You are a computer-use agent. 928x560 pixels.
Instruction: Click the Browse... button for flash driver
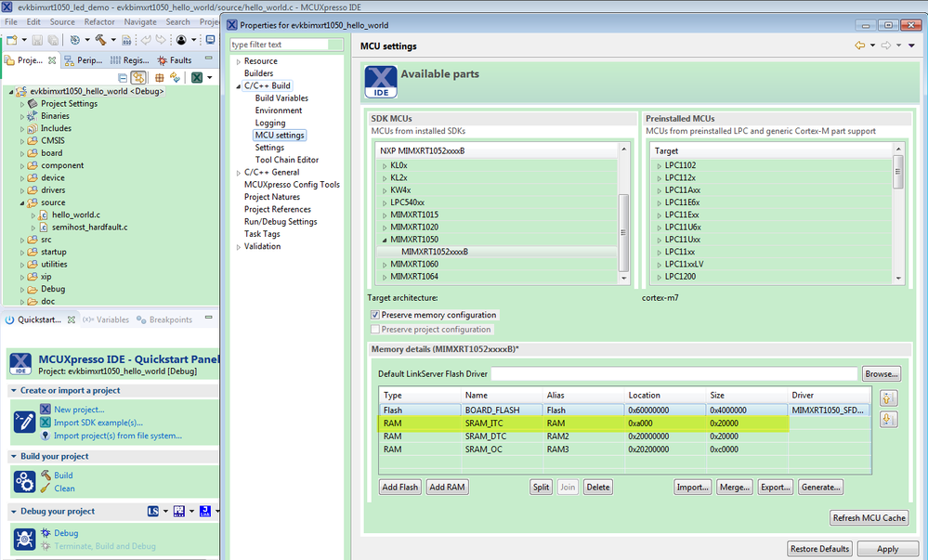(882, 373)
